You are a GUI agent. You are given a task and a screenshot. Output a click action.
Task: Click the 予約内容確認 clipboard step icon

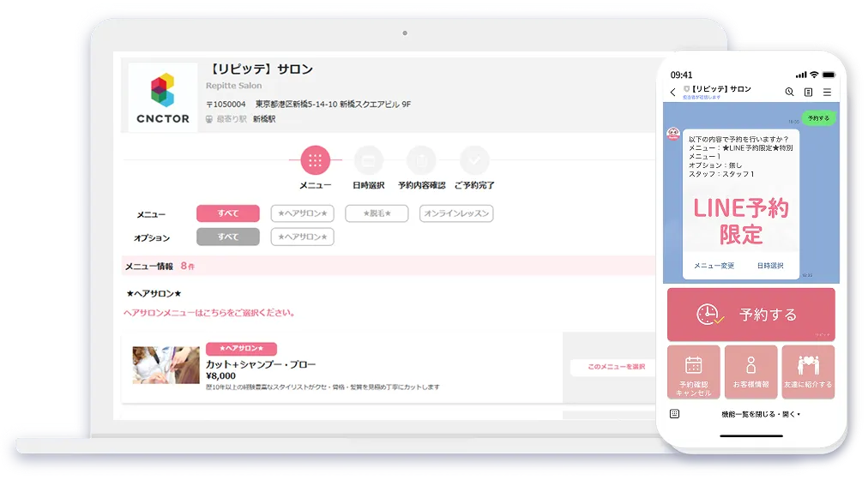421,160
